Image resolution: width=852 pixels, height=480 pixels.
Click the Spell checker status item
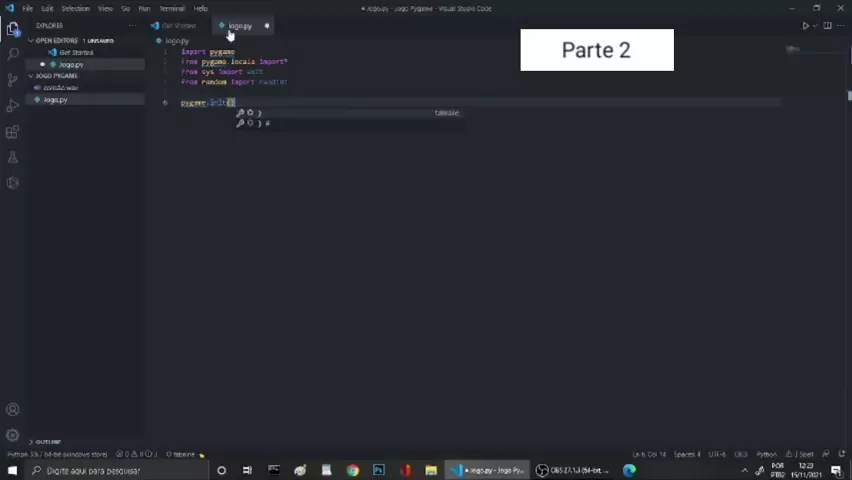point(799,454)
